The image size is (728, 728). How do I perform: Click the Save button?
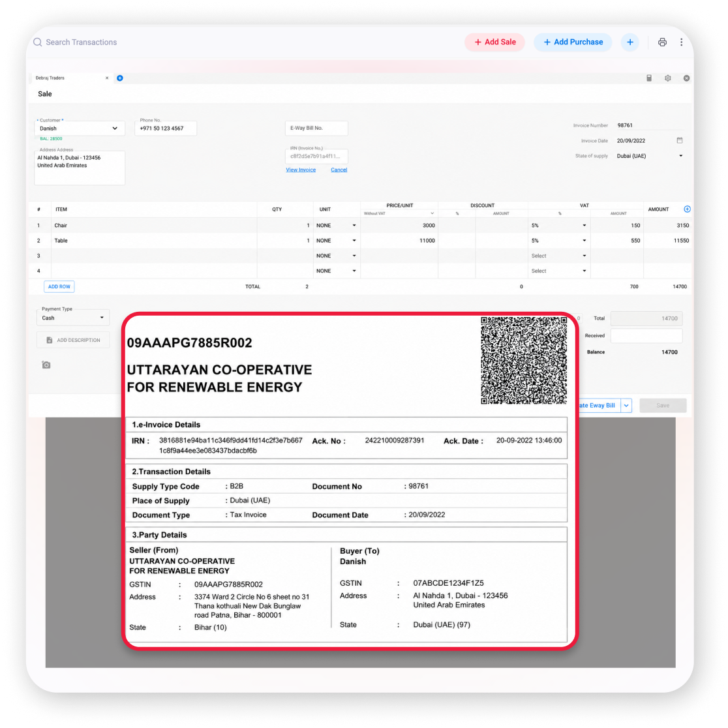tap(663, 405)
